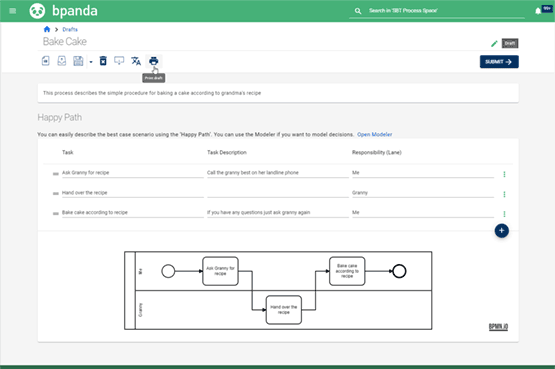
Task: Click the comment bubble toolbar icon
Action: [x=119, y=61]
